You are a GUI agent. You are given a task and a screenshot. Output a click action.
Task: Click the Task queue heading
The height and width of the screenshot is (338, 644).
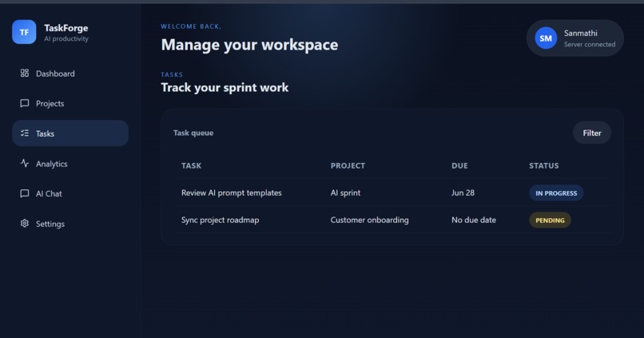pos(193,133)
